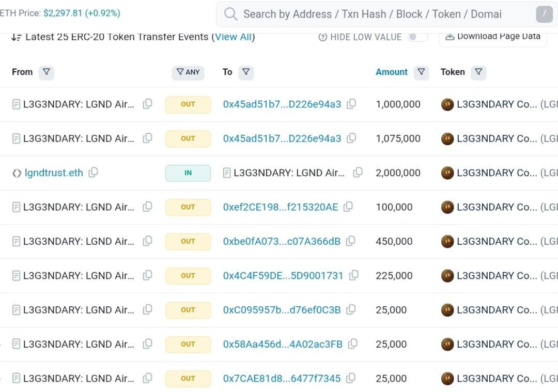This screenshot has width=558, height=392.
Task: Click the Amount column header
Action: 392,72
